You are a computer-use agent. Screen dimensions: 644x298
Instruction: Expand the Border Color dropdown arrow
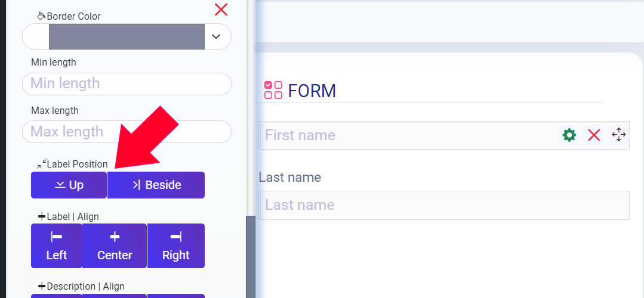[216, 36]
